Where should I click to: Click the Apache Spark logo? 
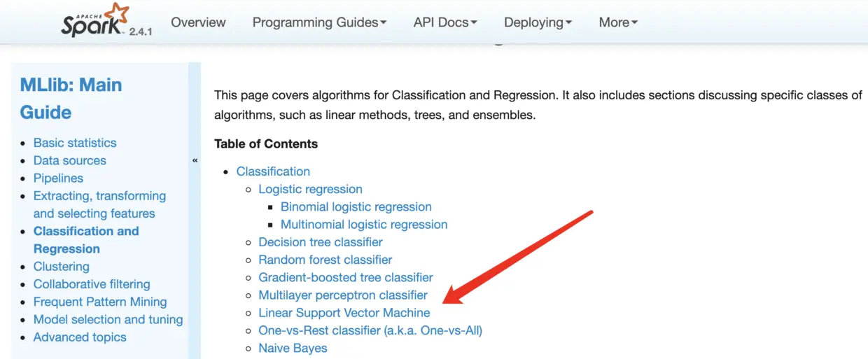tap(96, 20)
